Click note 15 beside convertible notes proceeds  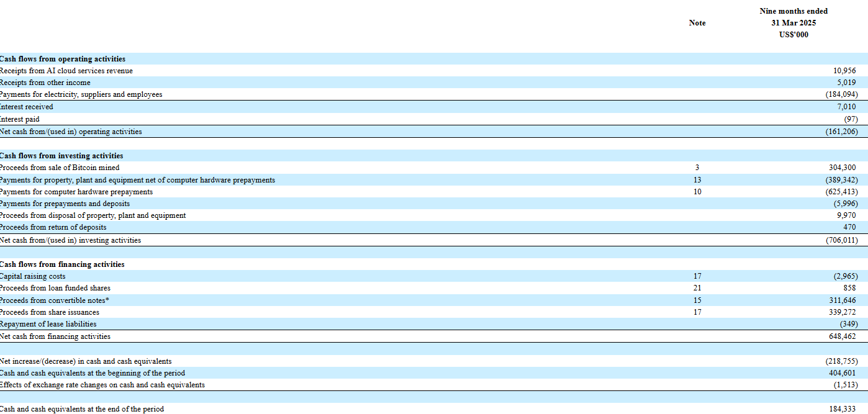pos(697,300)
